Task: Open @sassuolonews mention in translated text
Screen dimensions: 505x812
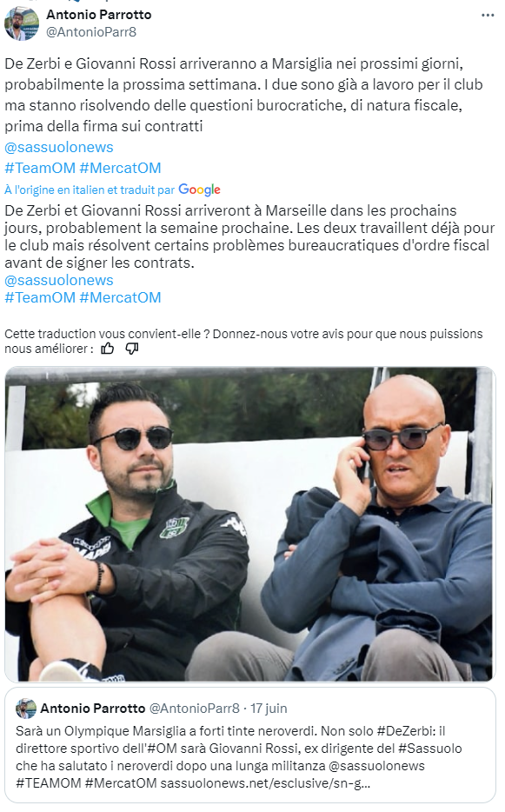Action: 59,280
